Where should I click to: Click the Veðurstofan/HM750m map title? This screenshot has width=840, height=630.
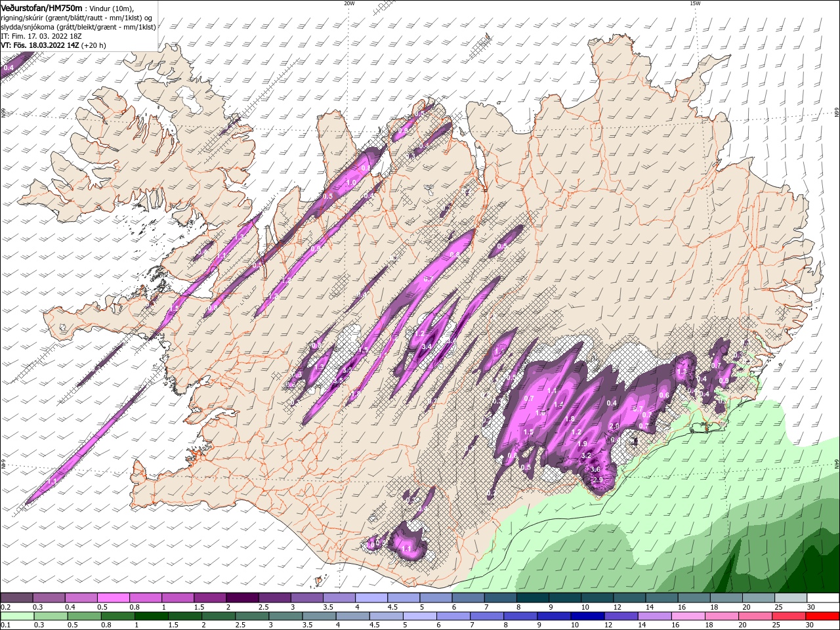(41, 8)
